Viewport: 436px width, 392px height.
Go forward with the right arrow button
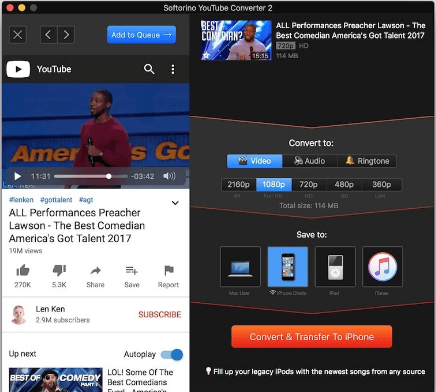click(66, 34)
